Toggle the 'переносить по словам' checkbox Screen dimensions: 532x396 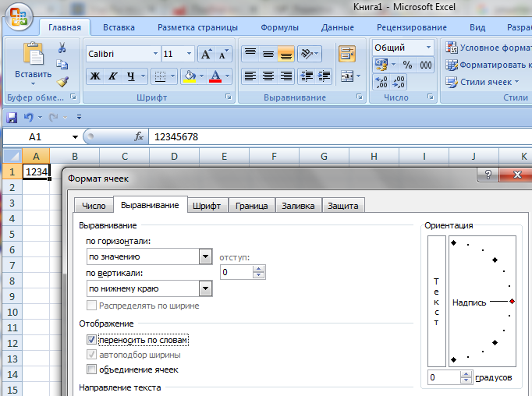[x=92, y=340]
